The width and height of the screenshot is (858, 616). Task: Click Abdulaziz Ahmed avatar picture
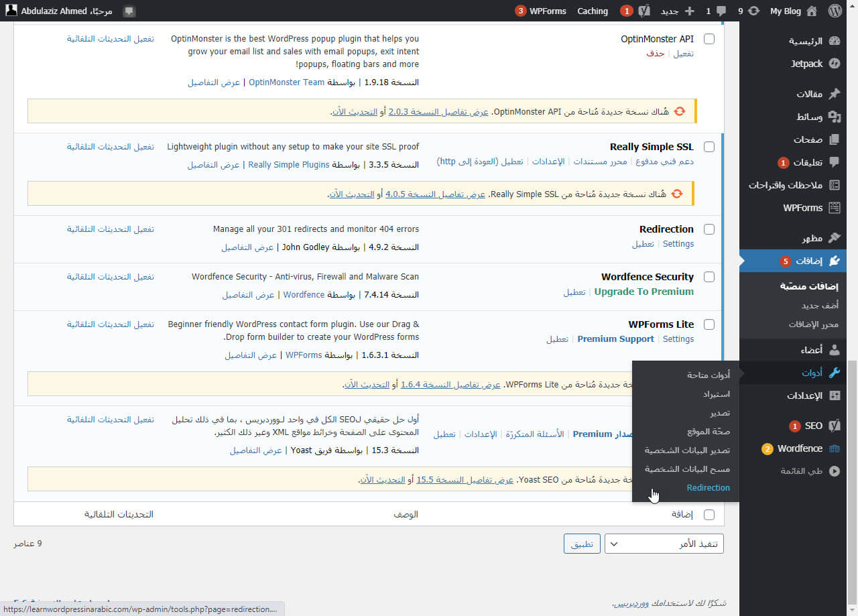coord(11,11)
